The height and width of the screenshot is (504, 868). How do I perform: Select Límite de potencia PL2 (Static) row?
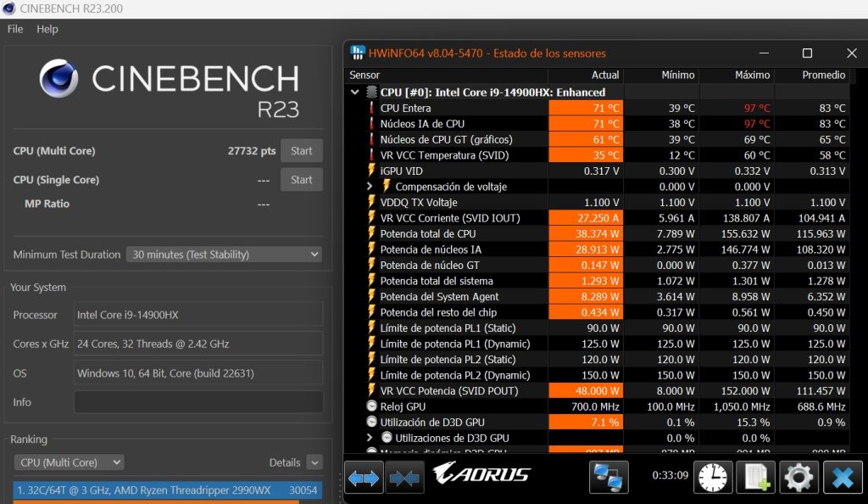[x=598, y=359]
